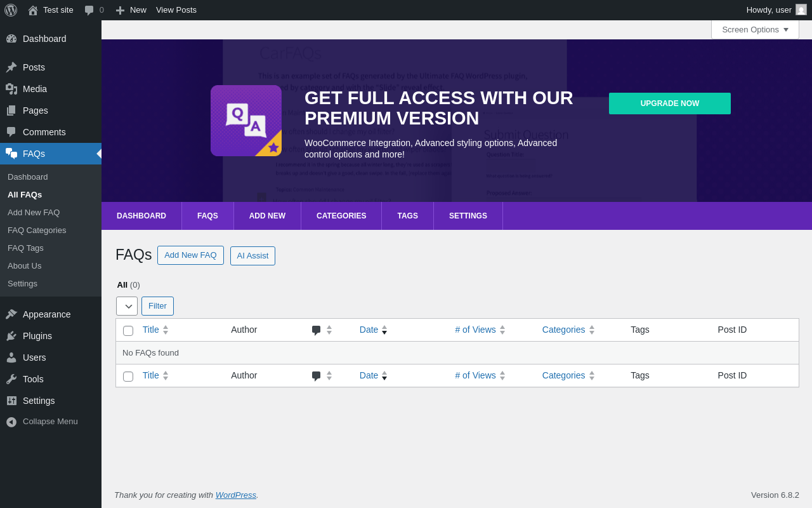Click Post ID header column label

point(732,330)
